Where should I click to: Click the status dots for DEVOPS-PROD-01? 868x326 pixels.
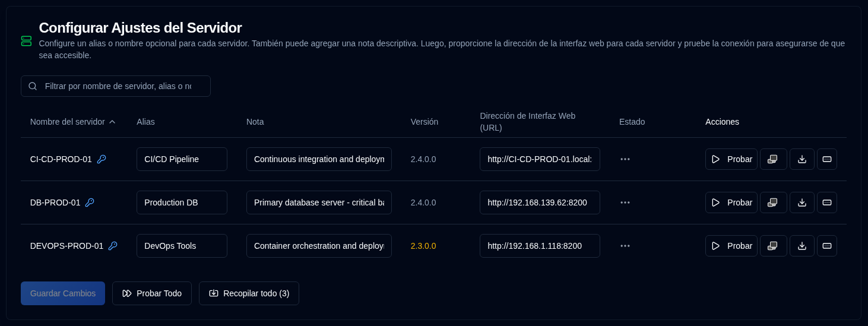click(x=625, y=246)
